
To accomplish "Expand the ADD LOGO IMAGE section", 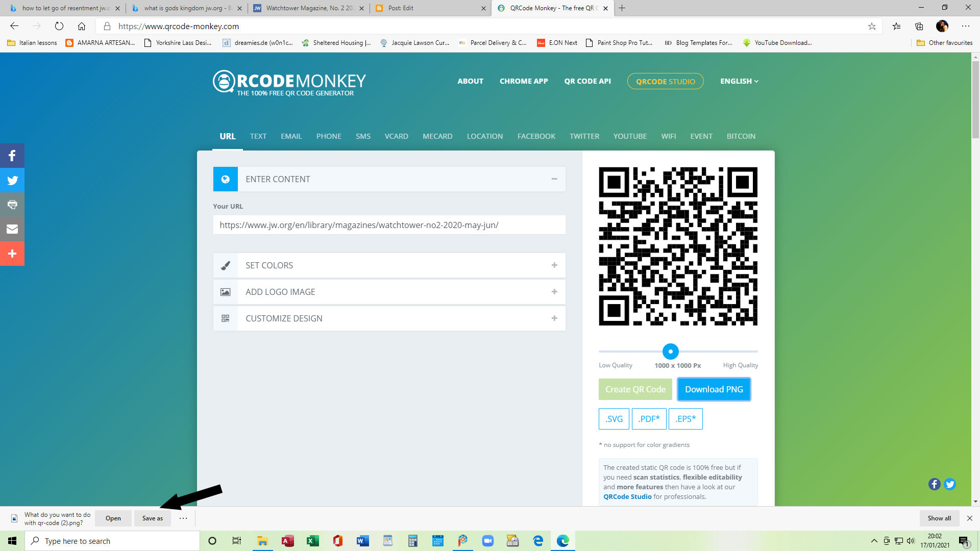I will coord(554,292).
